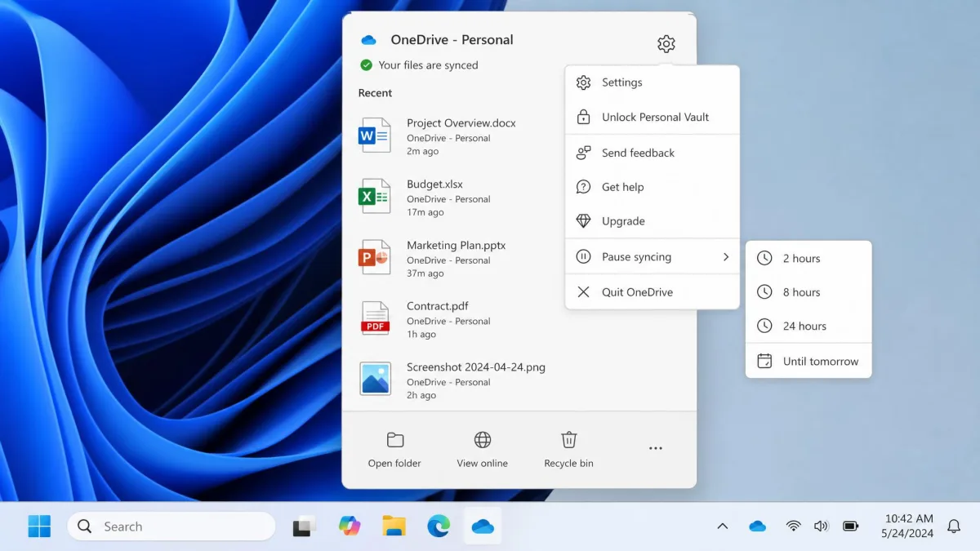Click the X icon beside Quit OneDrive
980x551 pixels.
click(583, 291)
